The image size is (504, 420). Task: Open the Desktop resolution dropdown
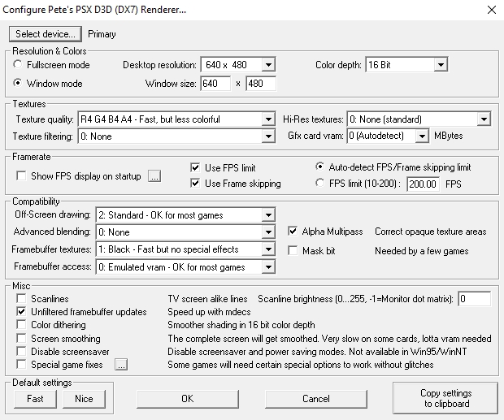(238, 65)
